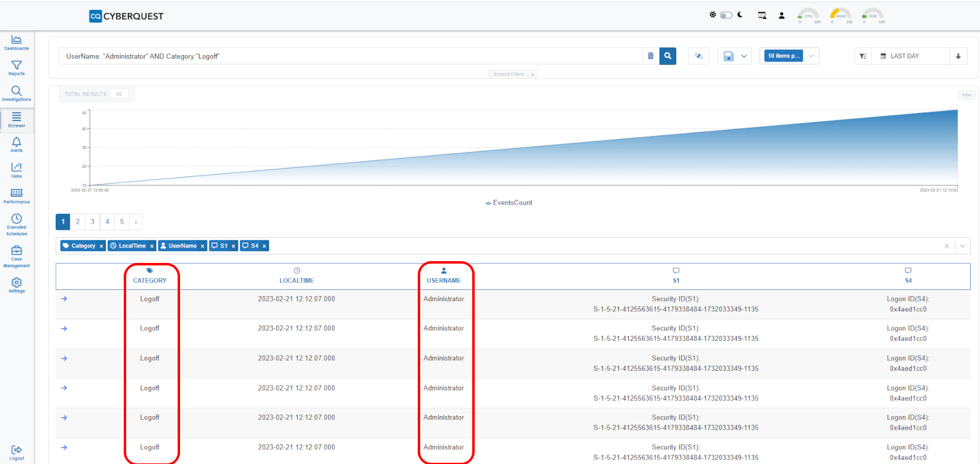
Task: Click the DISK usage gauge
Action: [x=872, y=15]
